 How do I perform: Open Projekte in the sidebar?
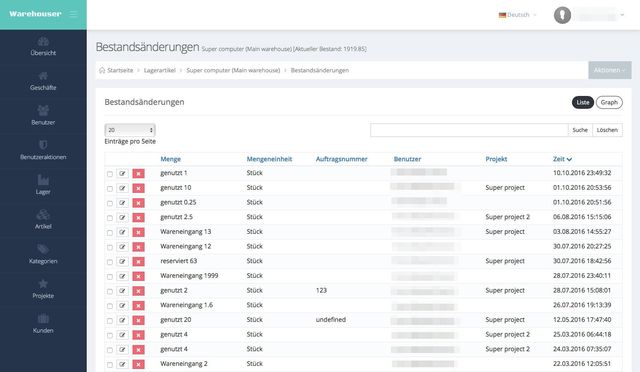[x=43, y=289]
